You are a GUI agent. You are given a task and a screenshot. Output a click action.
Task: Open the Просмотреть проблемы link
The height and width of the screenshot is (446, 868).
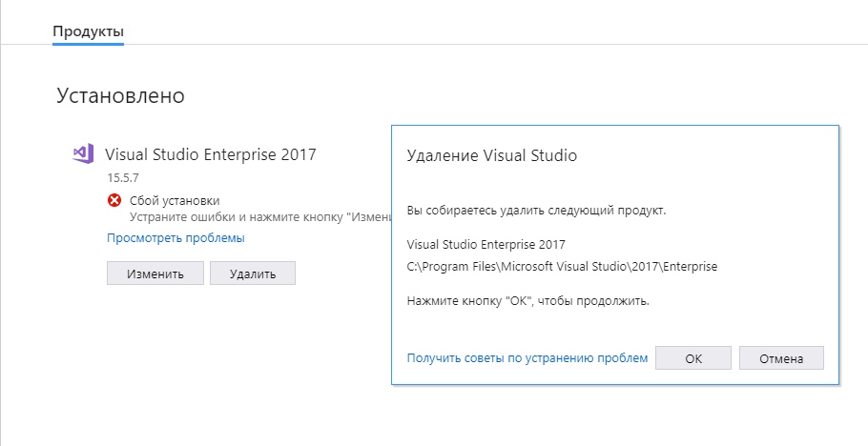coord(176,238)
